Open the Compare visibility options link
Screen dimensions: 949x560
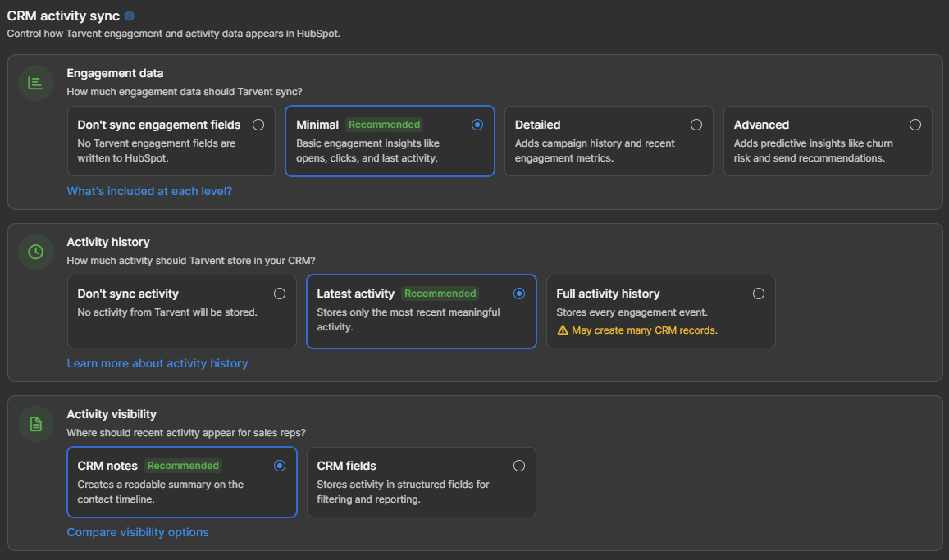(138, 532)
